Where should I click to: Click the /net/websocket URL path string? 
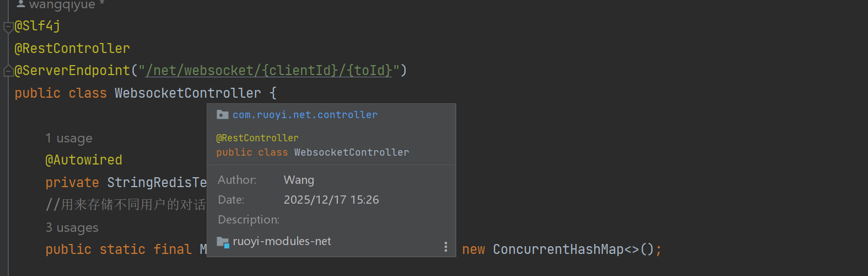tap(268, 71)
